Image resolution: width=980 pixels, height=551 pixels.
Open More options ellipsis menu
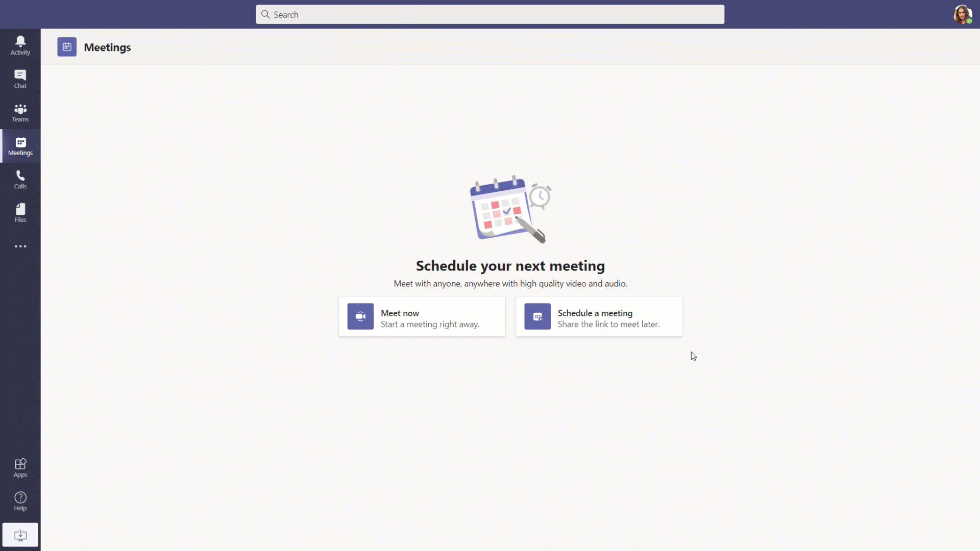(x=20, y=246)
